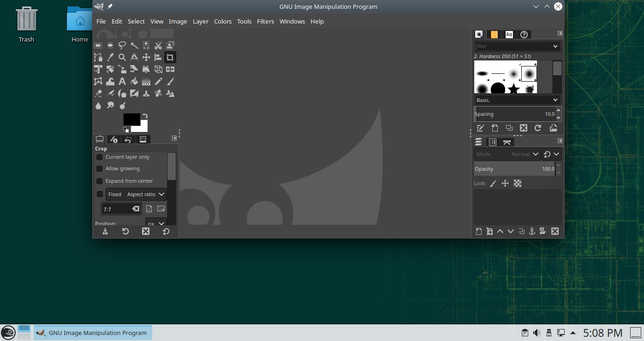Screen dimensions: 644x341
Task: Open the Colors menu
Action: point(223,21)
